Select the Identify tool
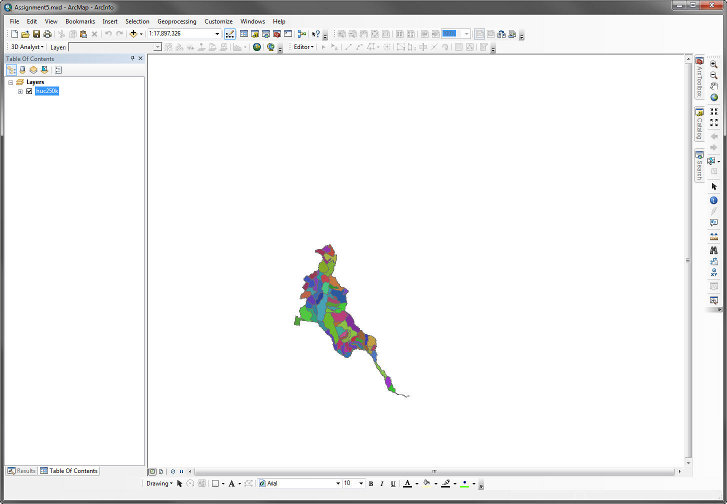This screenshot has height=504, width=727. click(714, 200)
